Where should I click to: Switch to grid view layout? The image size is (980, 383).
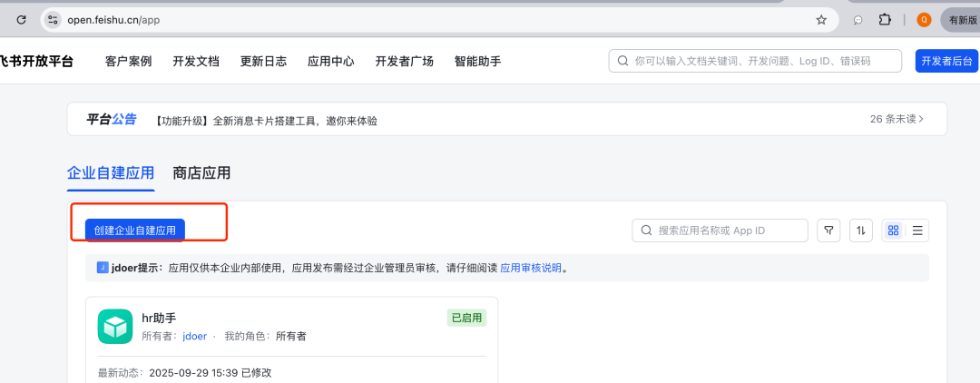pos(894,231)
